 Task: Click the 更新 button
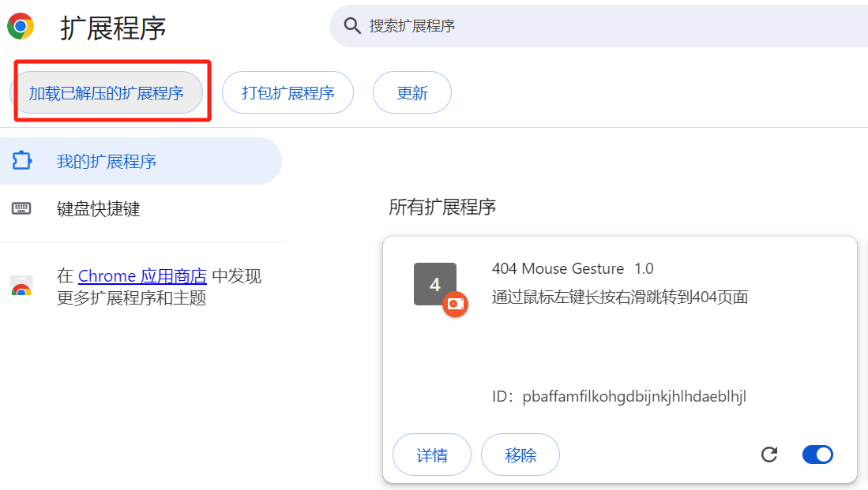click(x=412, y=92)
